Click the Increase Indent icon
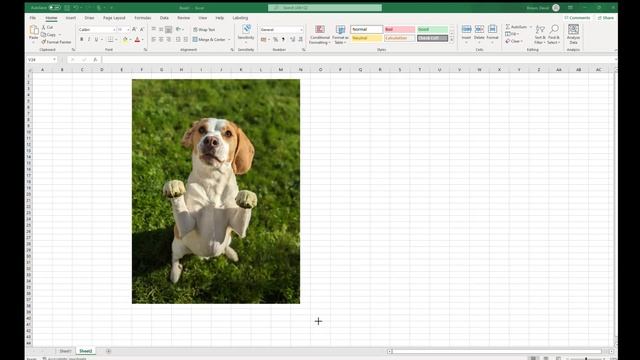 pyautogui.click(x=186, y=40)
